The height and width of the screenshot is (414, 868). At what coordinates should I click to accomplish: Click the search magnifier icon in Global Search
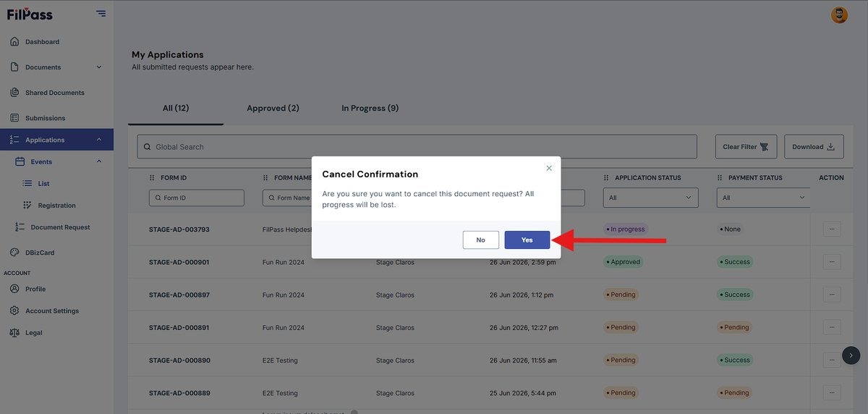pyautogui.click(x=148, y=147)
